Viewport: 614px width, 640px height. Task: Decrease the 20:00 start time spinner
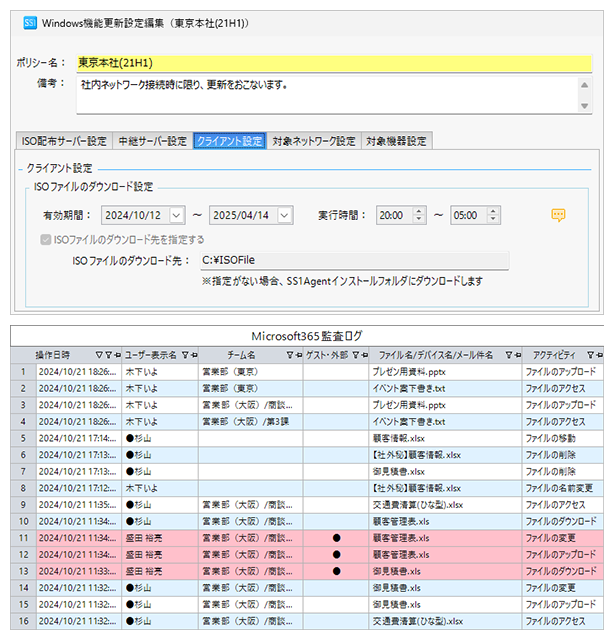[x=418, y=219]
